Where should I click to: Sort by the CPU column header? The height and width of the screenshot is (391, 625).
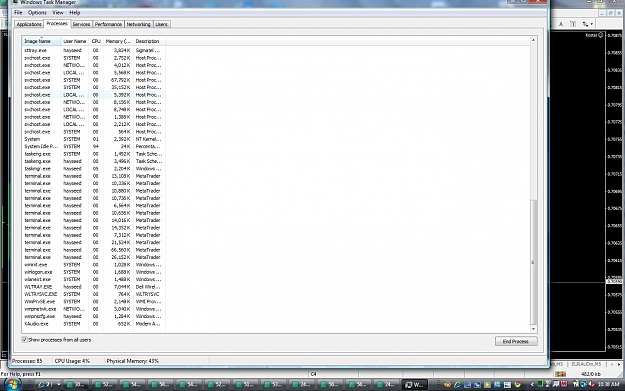[x=96, y=41]
